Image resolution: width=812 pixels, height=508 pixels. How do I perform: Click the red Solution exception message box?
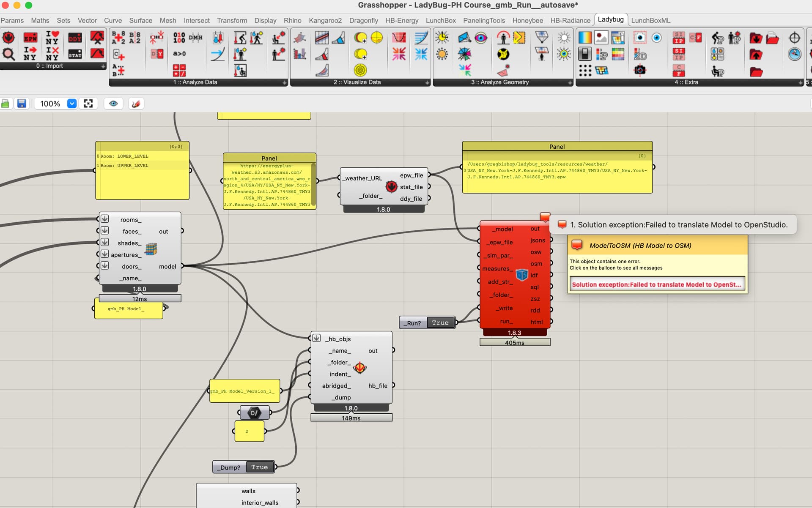tap(656, 284)
